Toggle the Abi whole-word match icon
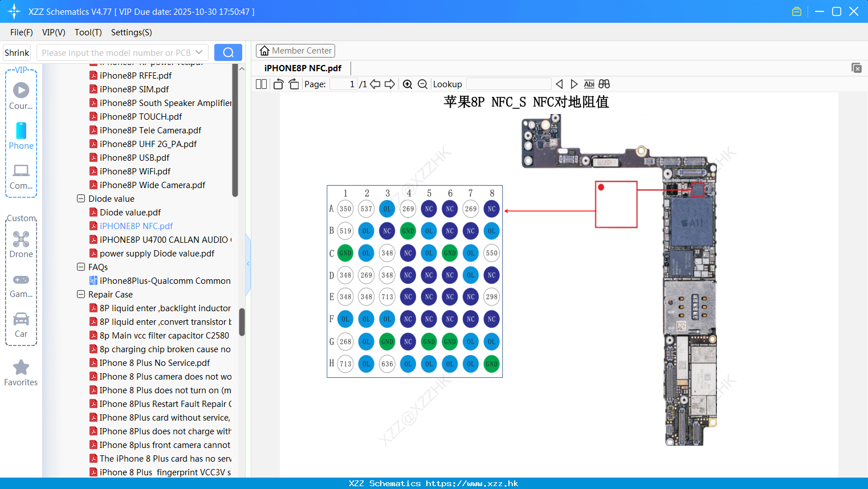This screenshot has width=868, height=489. tap(589, 84)
